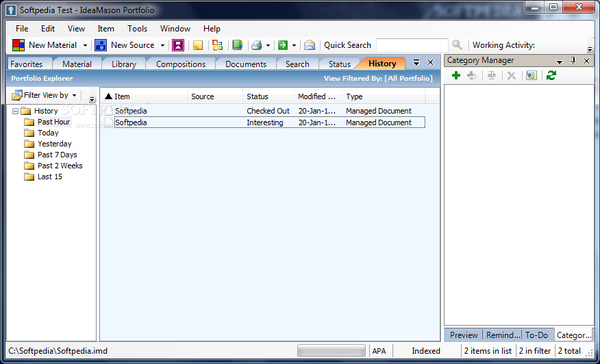Open the Category Manager panel options dropdown
Image resolution: width=600 pixels, height=364 pixels.
[x=560, y=61]
